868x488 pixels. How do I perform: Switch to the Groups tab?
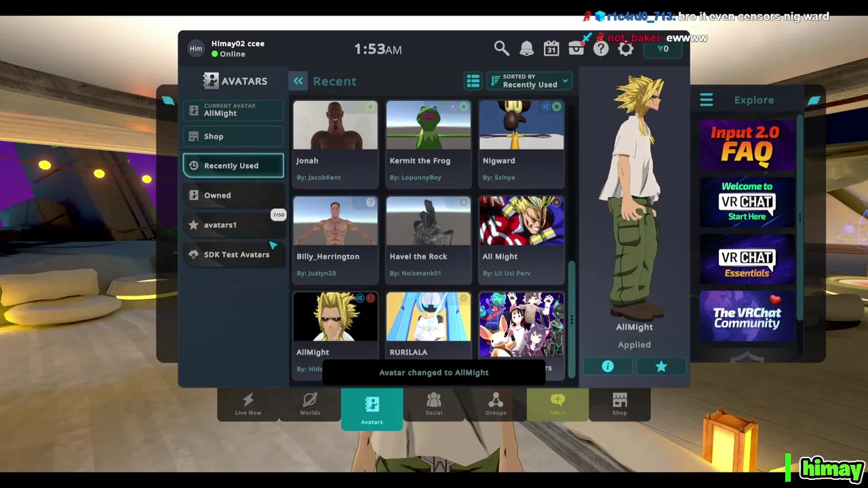pos(496,404)
